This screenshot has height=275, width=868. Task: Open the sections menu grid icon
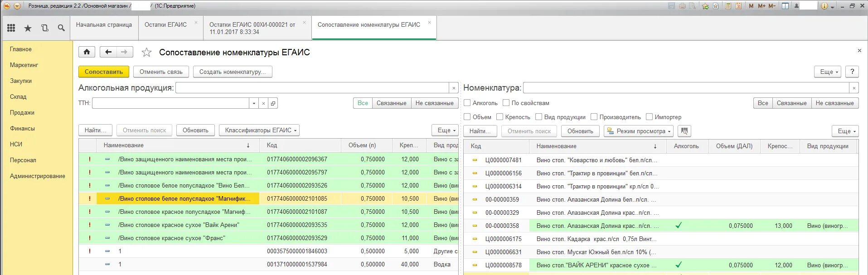click(x=11, y=28)
